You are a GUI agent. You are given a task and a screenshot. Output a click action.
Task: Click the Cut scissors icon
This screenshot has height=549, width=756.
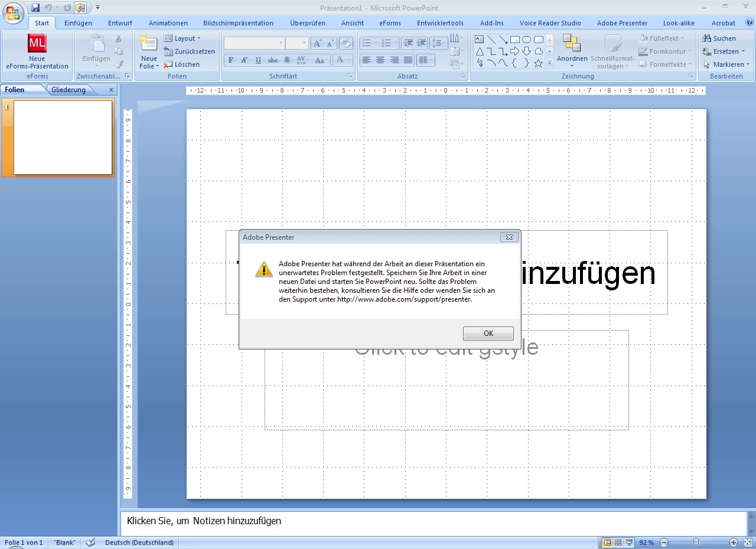119,39
